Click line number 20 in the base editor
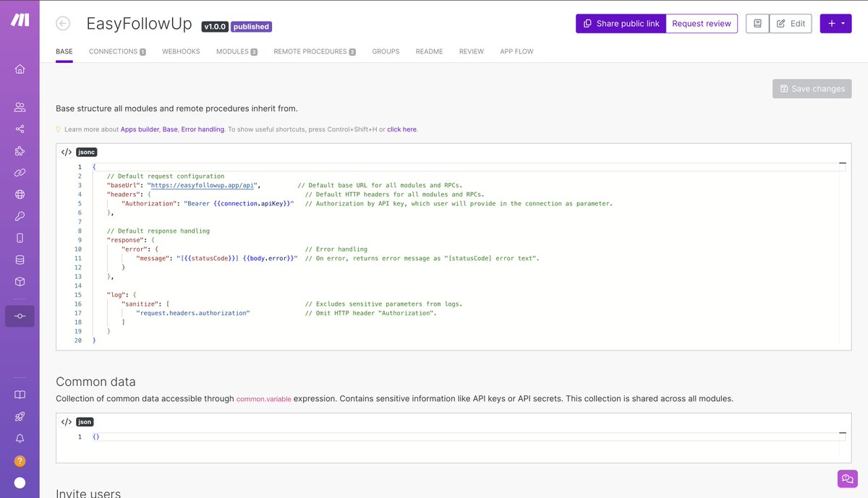Viewport: 868px width, 498px height. [77, 340]
